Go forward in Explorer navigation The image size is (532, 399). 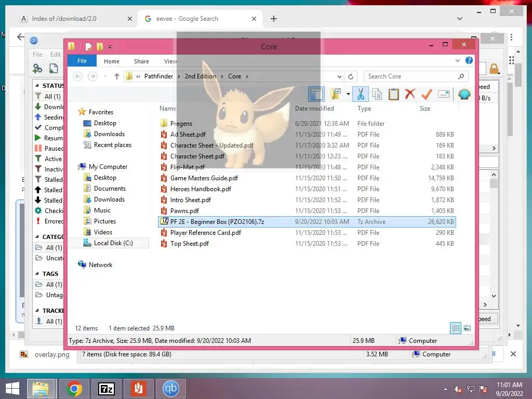click(x=92, y=76)
